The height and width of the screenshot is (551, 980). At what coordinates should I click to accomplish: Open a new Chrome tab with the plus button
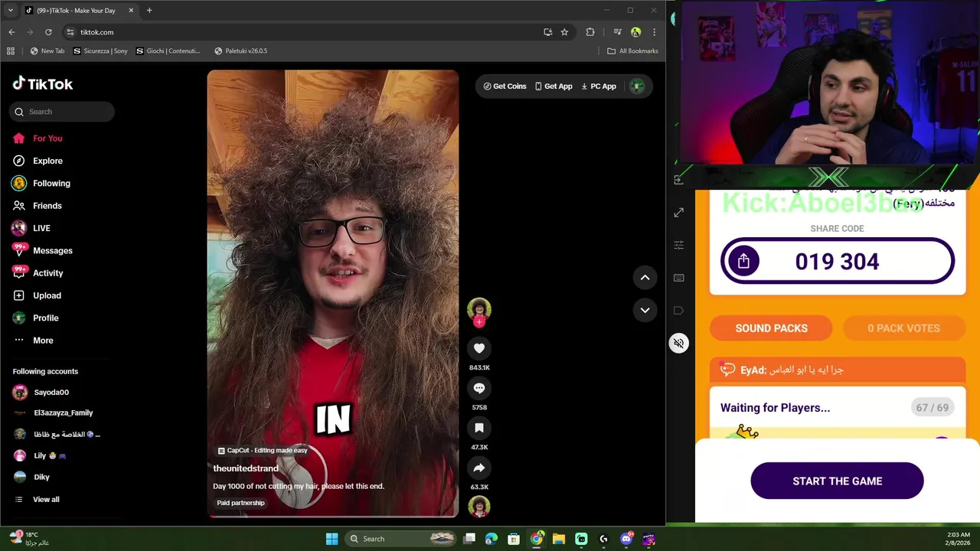pyautogui.click(x=149, y=11)
